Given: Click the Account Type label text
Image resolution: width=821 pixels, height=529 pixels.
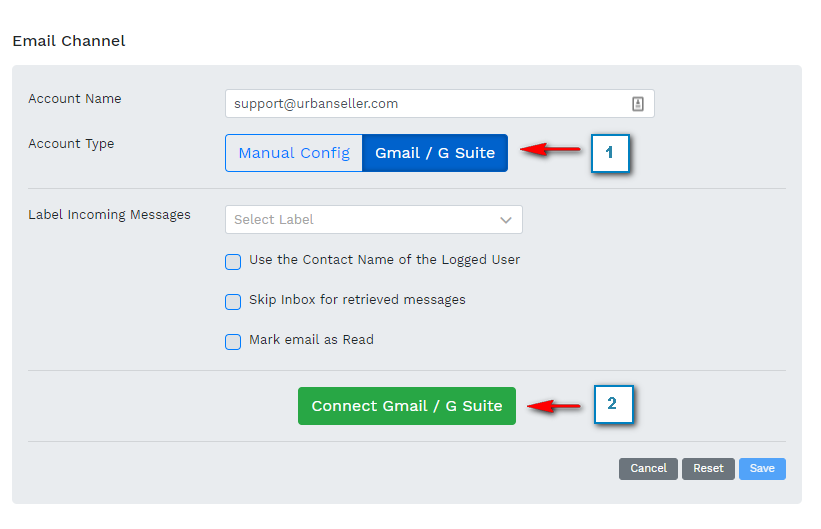Looking at the screenshot, I should 71,144.
